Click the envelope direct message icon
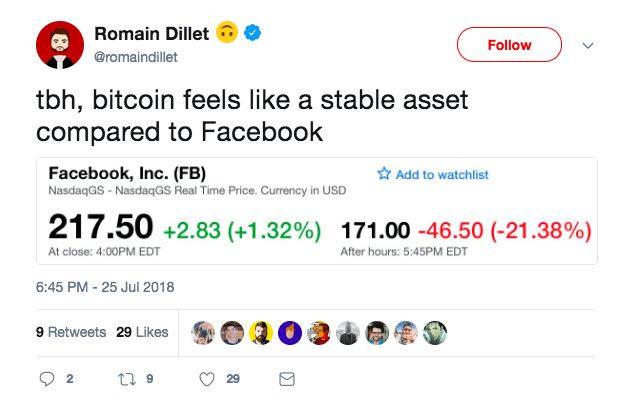Screen dimensions: 632x412 click(286, 380)
